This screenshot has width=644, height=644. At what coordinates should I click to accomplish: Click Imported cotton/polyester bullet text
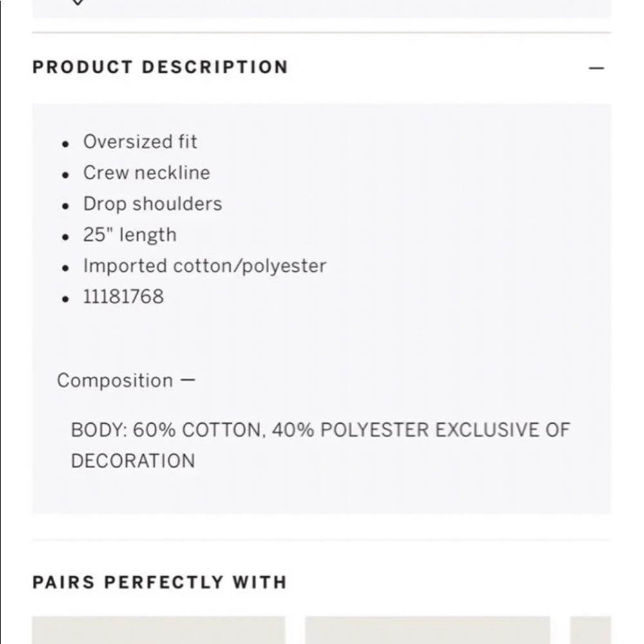[x=204, y=266]
